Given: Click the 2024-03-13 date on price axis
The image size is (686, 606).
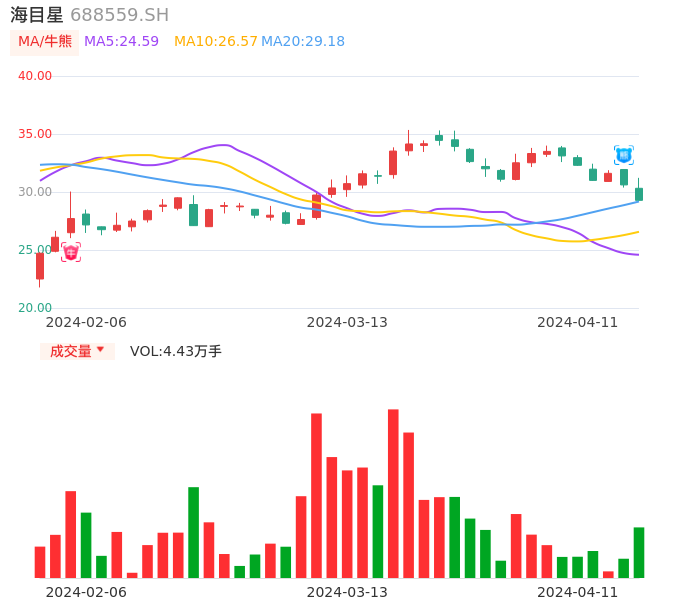Looking at the screenshot, I should (x=347, y=322).
